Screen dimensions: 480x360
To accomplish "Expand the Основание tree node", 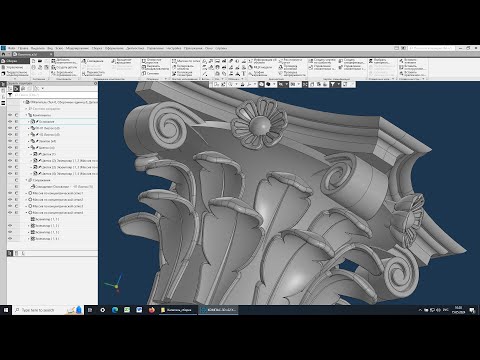I will (x=29, y=121).
